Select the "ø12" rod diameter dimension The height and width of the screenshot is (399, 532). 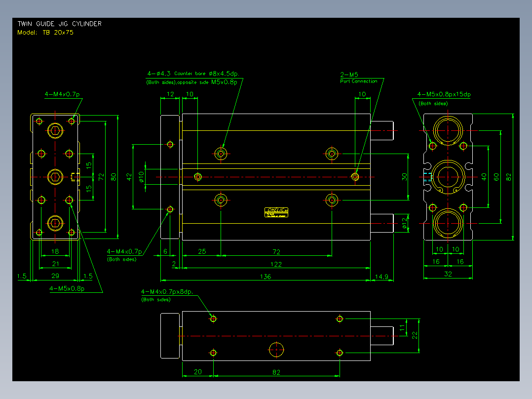tap(405, 223)
